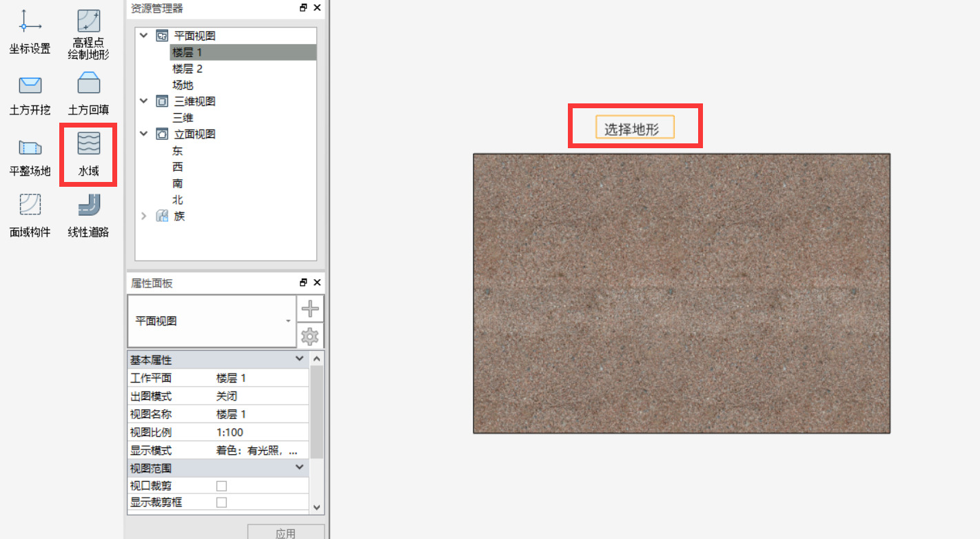Viewport: 980px width, 539px height.
Task: Close the 资源管理器 panel
Action: pos(317,8)
